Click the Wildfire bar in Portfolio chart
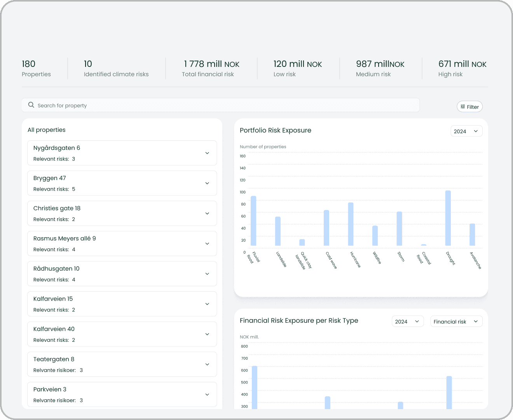The width and height of the screenshot is (513, 420). click(x=375, y=236)
